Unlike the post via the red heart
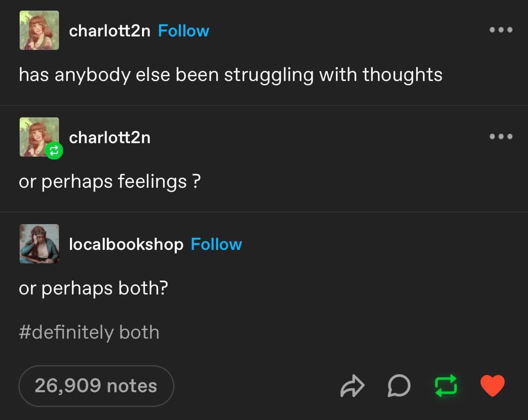 tap(492, 386)
